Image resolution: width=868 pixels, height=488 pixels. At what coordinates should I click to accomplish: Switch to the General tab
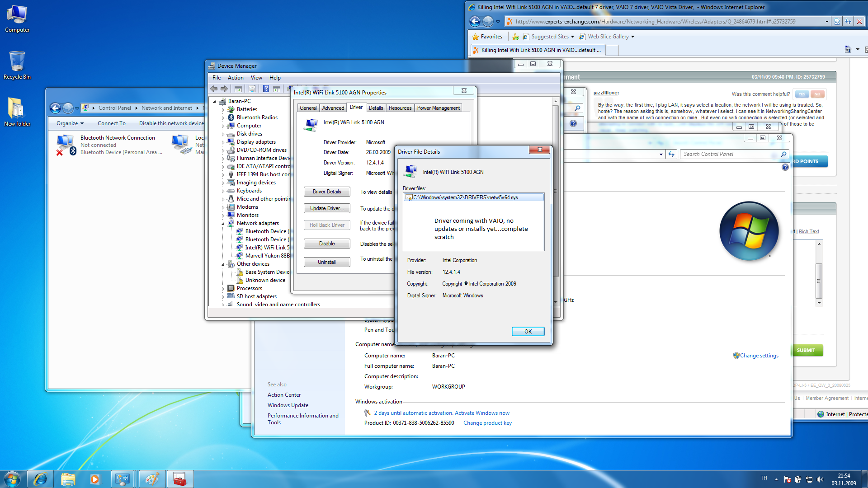(308, 108)
